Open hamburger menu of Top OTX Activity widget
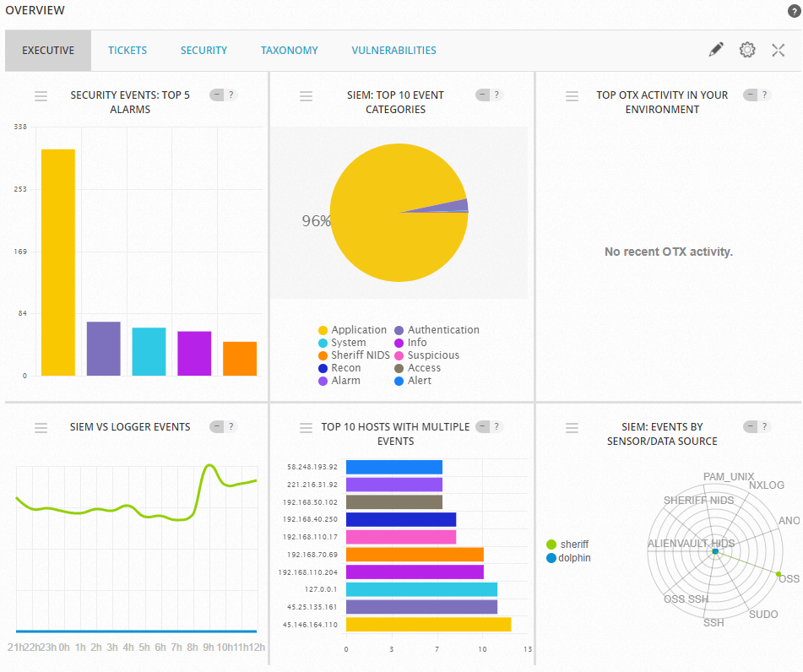This screenshot has width=803, height=672. point(572,96)
